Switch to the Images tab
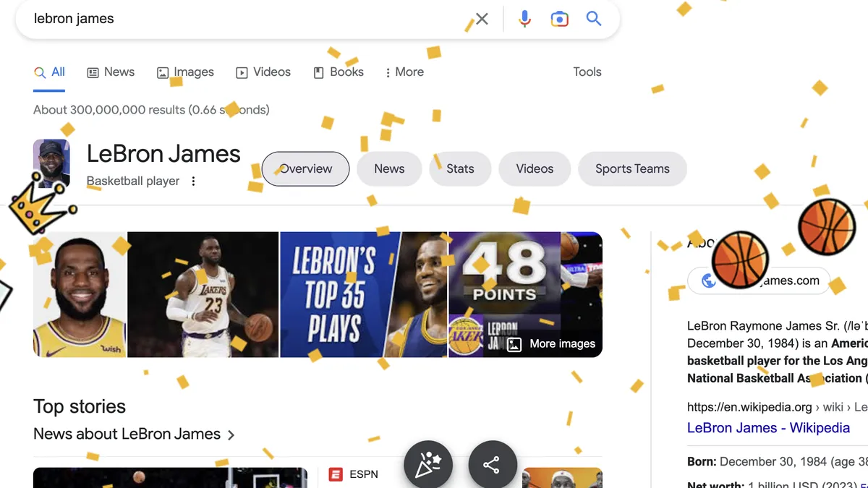Image resolution: width=868 pixels, height=488 pixels. tap(186, 72)
